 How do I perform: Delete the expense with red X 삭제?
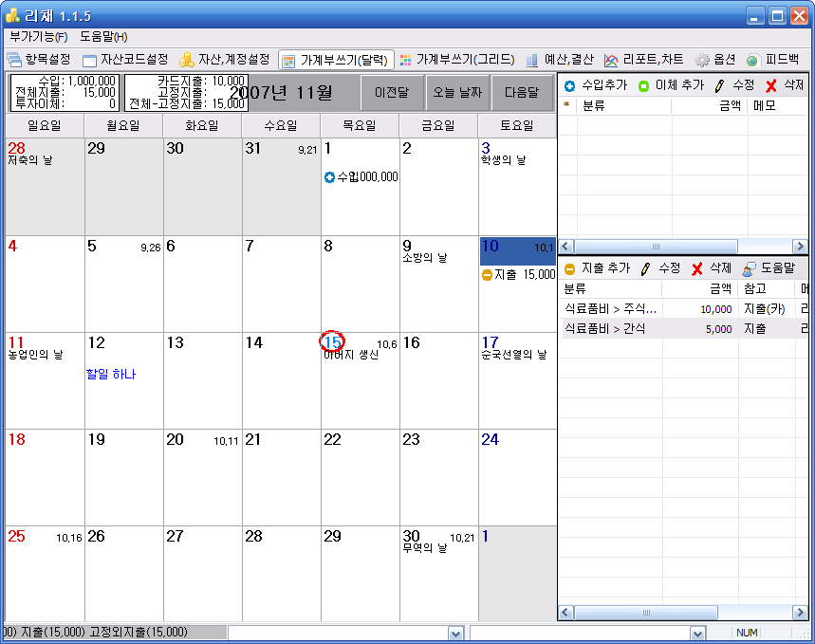(x=696, y=268)
